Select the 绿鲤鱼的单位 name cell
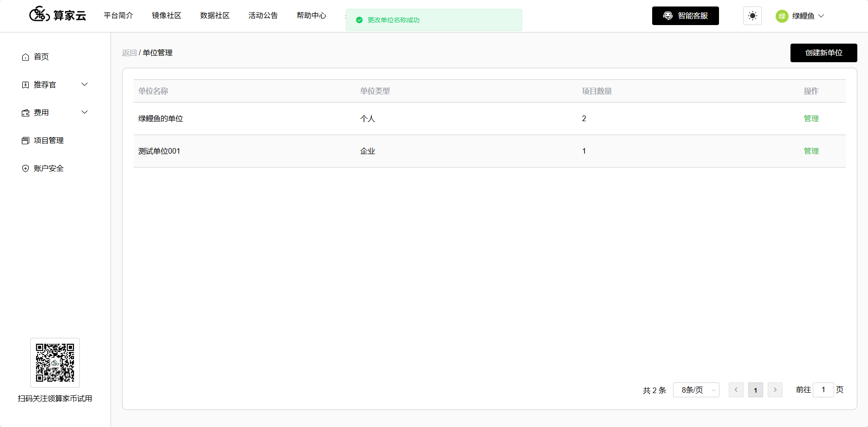 [161, 118]
